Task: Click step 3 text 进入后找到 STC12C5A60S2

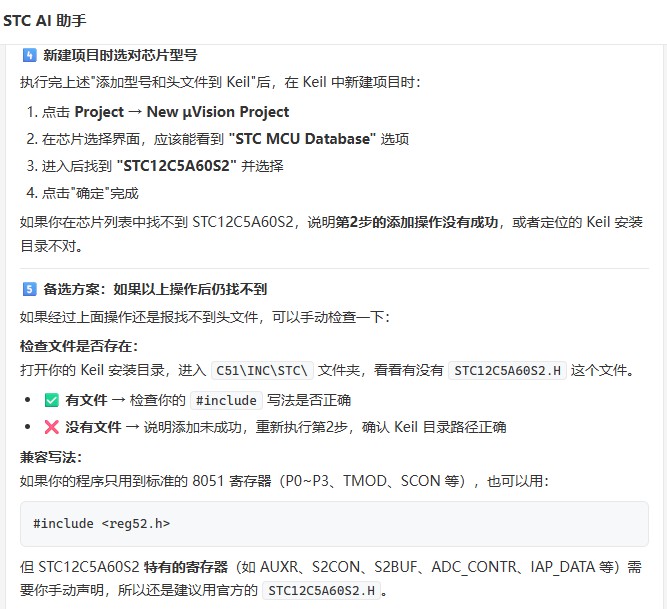Action: coord(162,166)
